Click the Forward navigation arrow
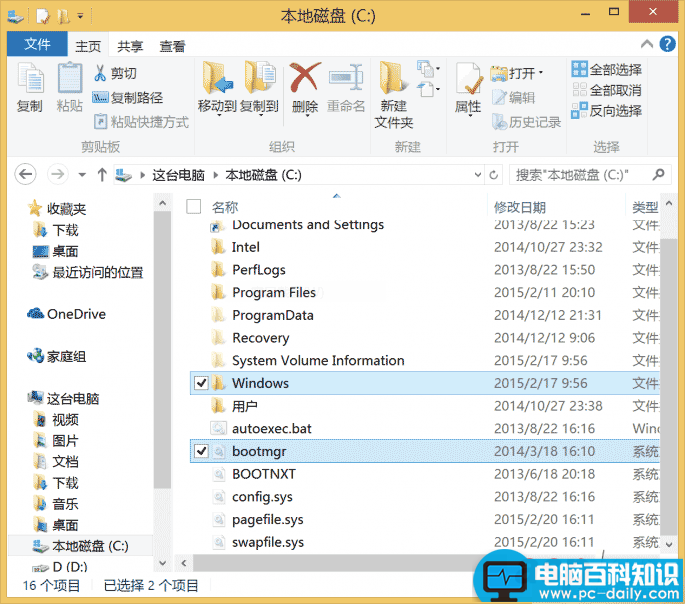Image resolution: width=685 pixels, height=604 pixels. [58, 175]
